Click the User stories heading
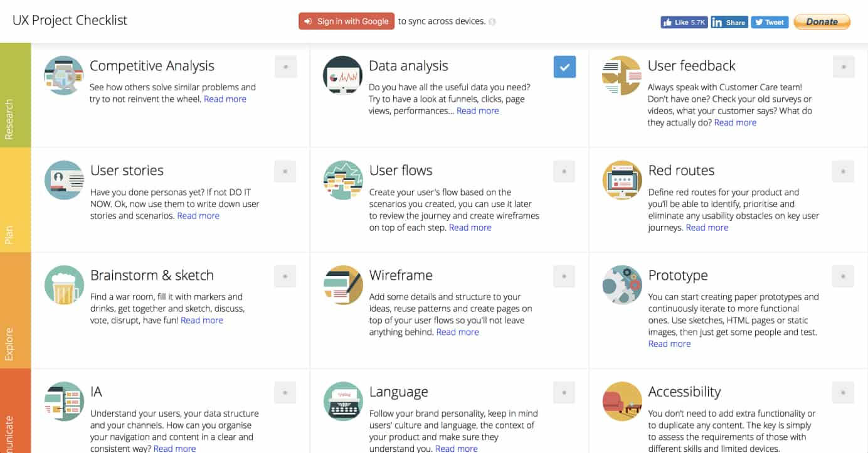Viewport: 868px width, 453px height. coord(127,171)
